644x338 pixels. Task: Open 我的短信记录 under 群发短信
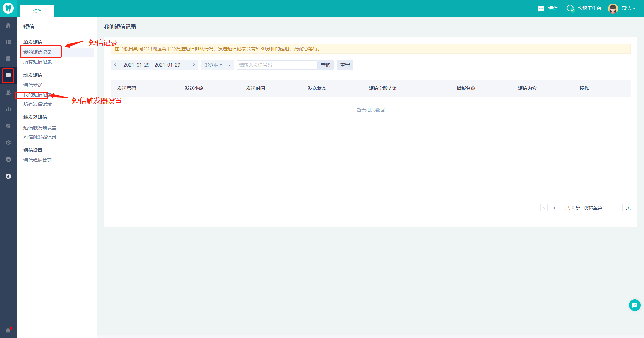tap(38, 95)
